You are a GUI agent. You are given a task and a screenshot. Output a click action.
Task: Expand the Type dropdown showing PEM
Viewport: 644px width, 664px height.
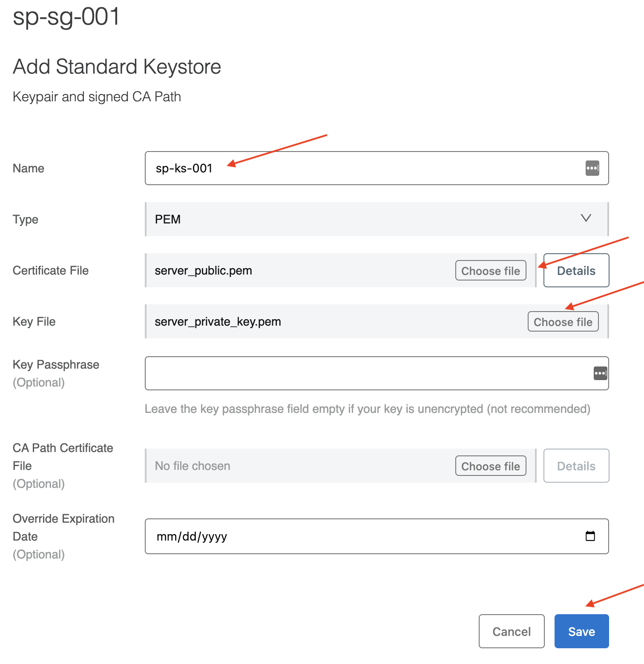(377, 219)
